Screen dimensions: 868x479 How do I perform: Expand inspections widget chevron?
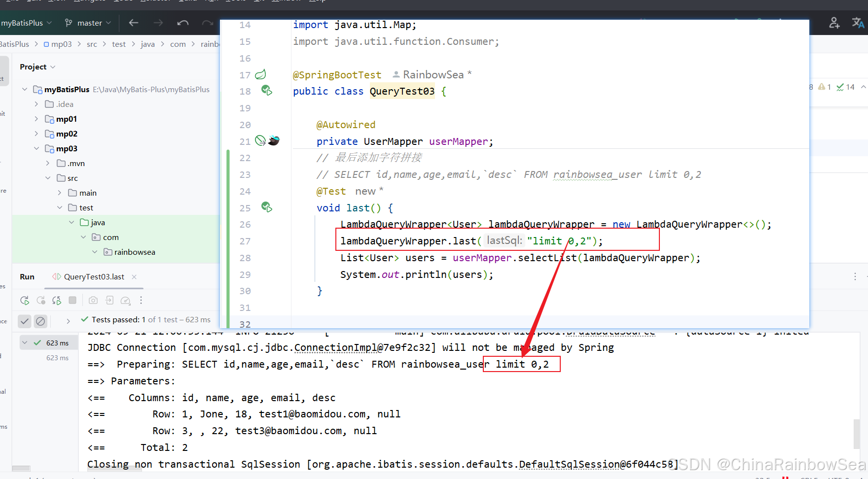click(863, 87)
